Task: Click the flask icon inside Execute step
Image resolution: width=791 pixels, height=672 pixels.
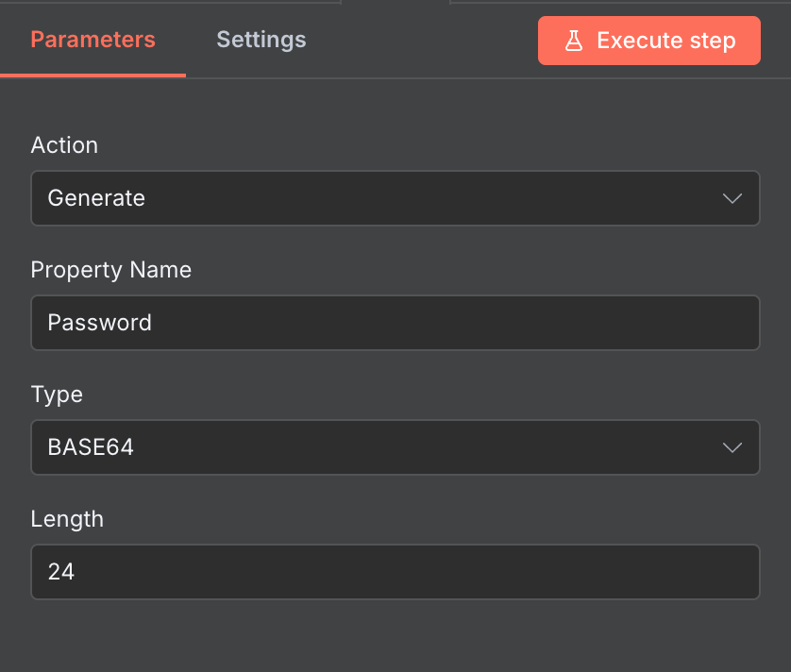Action: pyautogui.click(x=574, y=40)
